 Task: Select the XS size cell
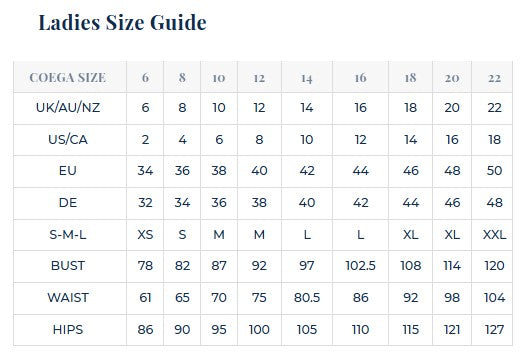click(145, 234)
